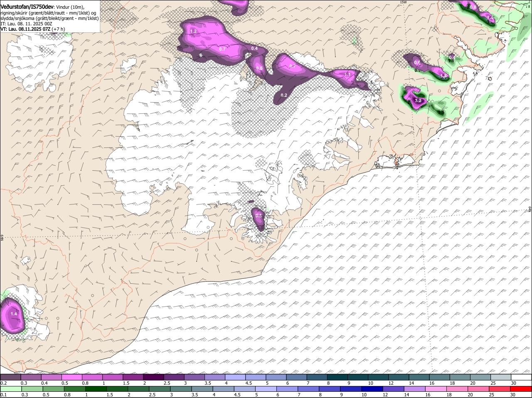Click light pink lower swatch labeled 16
The width and height of the screenshot is (532, 398).
point(436,389)
